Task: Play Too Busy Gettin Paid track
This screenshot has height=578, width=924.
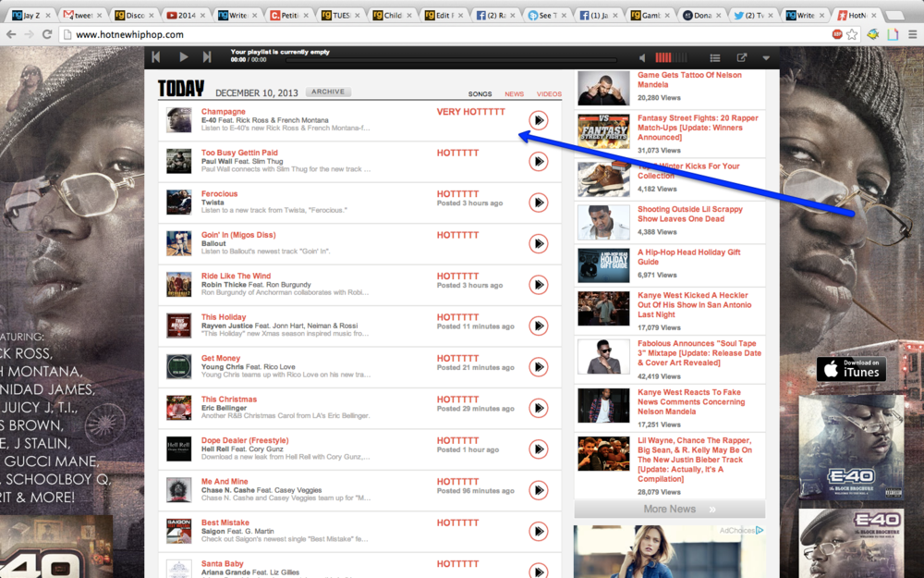Action: pyautogui.click(x=538, y=162)
